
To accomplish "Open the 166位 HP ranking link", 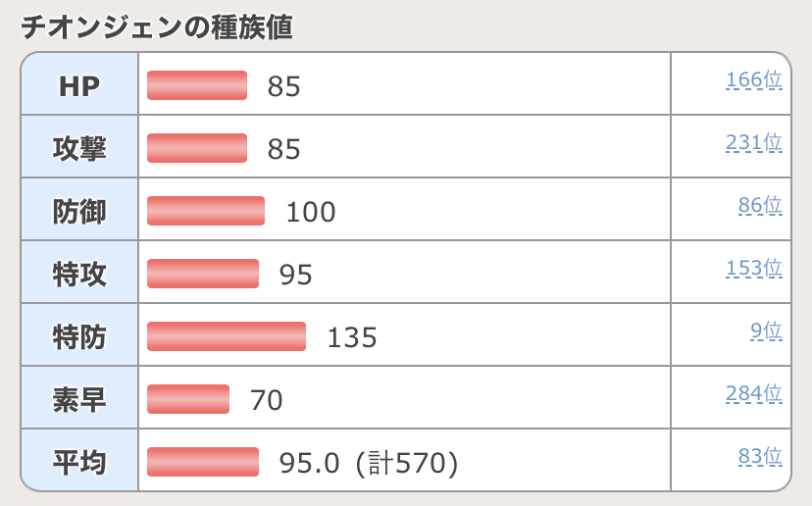I will 754,80.
